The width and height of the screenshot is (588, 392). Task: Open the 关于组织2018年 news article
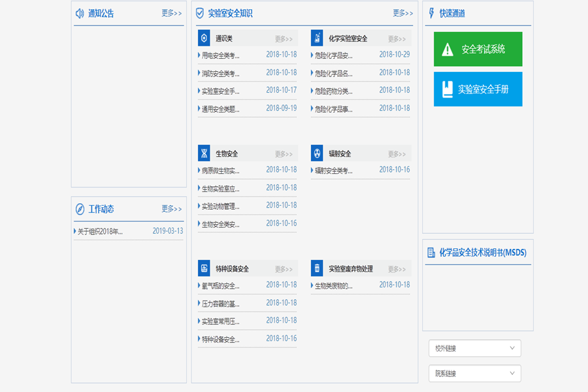(100, 231)
